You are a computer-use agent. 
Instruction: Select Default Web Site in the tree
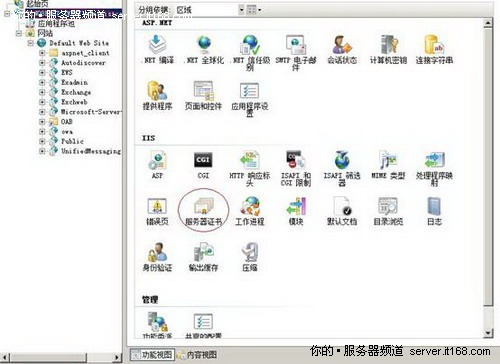point(79,43)
